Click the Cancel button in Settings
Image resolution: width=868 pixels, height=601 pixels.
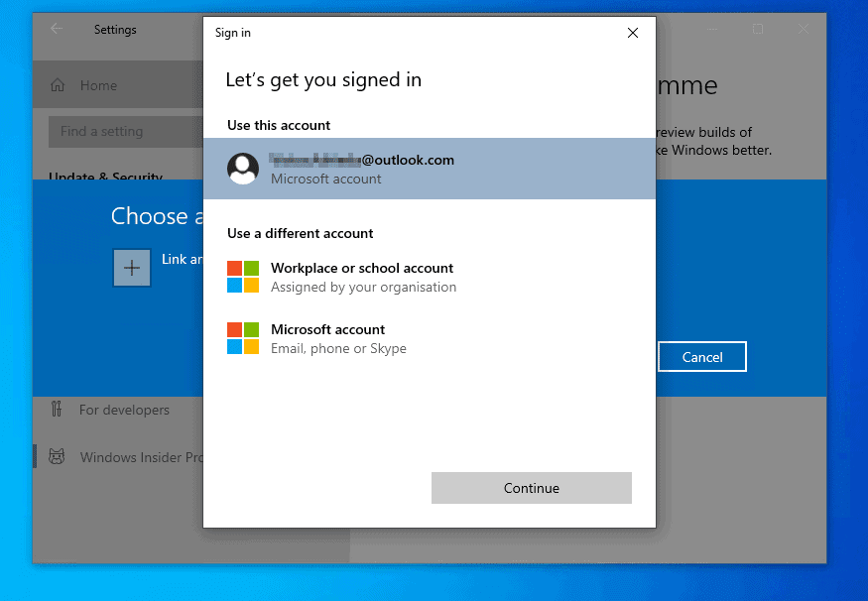[702, 357]
